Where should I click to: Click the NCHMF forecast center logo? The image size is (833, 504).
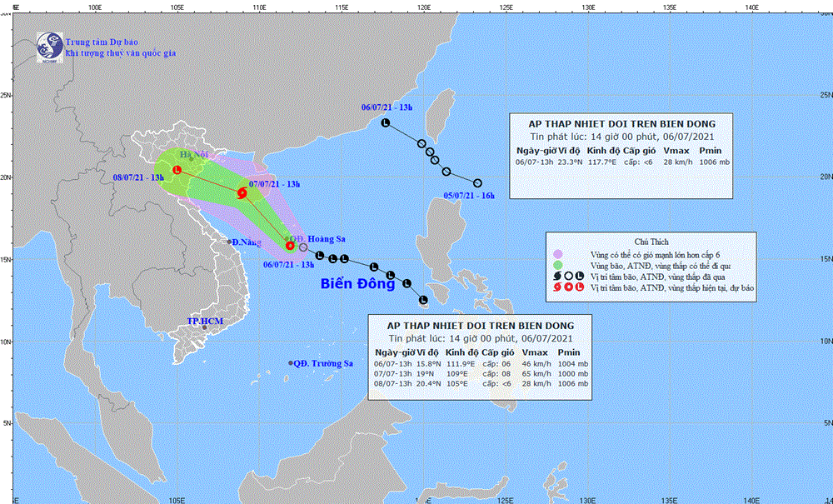tap(50, 47)
